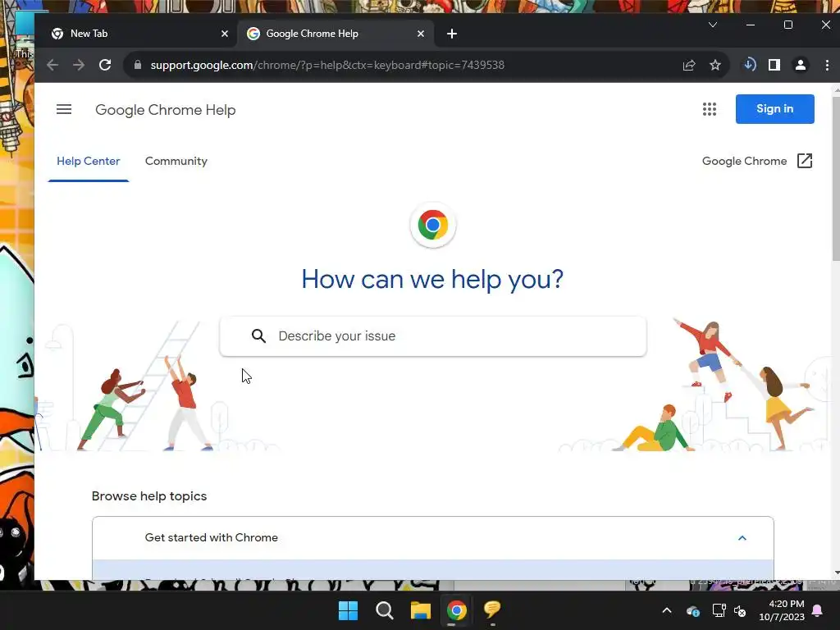The image size is (840, 630).
Task: Open the Chrome three-dot menu
Action: (827, 65)
